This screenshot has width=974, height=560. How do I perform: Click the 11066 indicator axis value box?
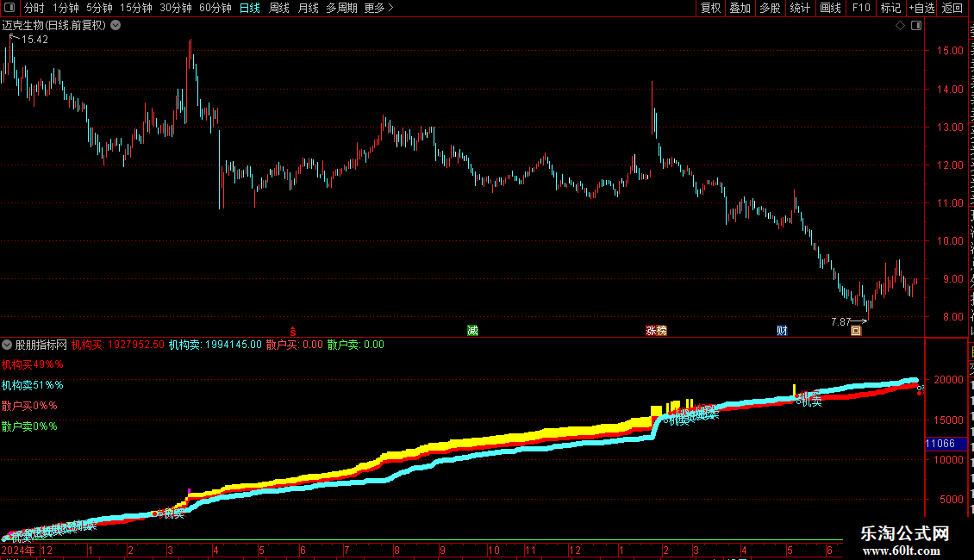[x=946, y=444]
